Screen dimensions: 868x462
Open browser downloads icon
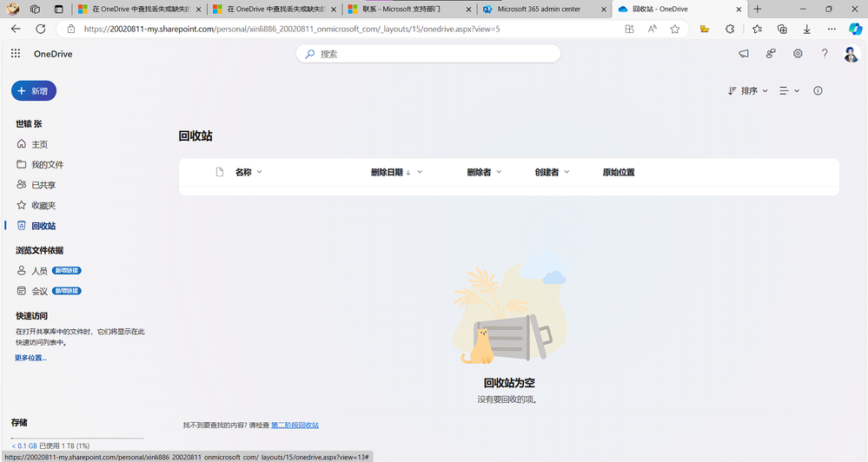tap(807, 29)
